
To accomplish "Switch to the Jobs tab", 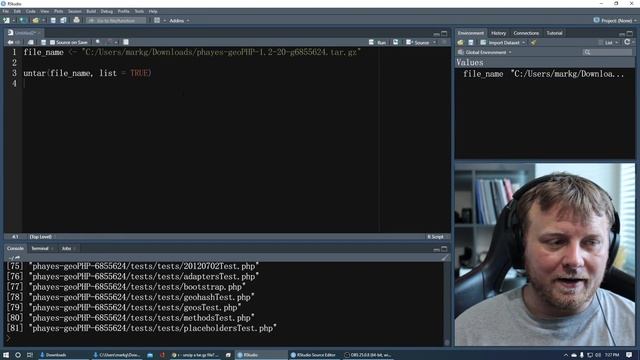I will 67,248.
